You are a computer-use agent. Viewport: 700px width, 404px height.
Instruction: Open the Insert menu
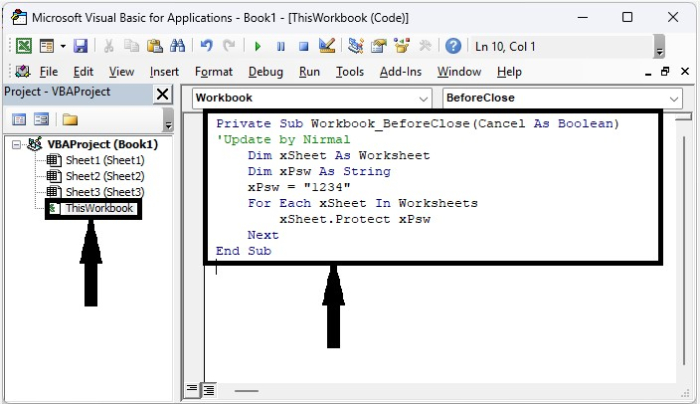(164, 72)
